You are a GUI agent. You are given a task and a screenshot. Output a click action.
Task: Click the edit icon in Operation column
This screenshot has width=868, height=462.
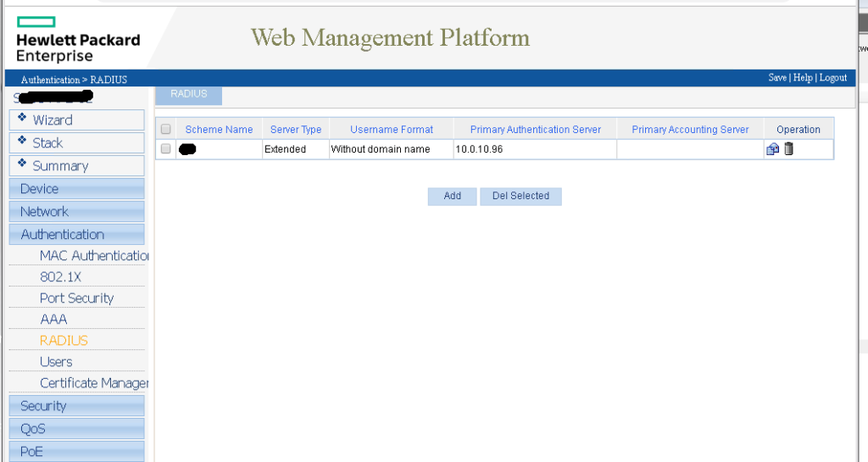click(x=772, y=149)
